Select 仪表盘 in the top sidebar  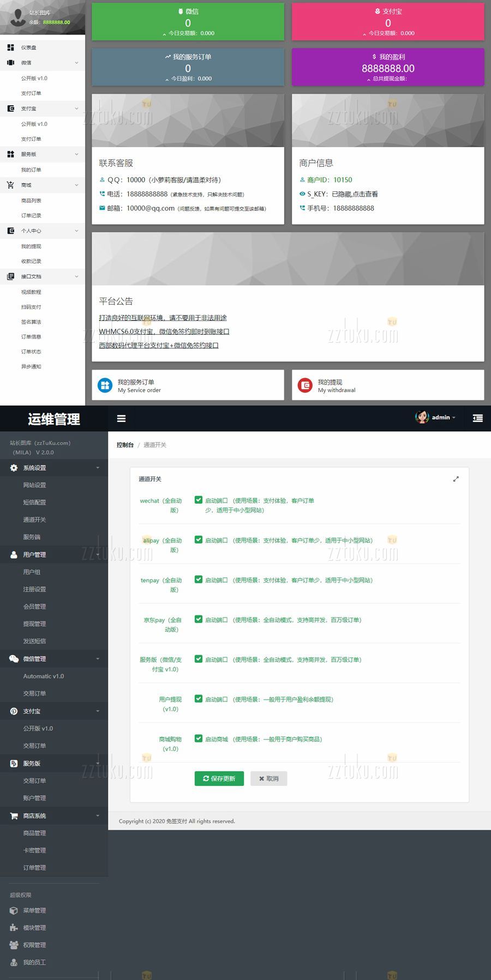pos(28,47)
